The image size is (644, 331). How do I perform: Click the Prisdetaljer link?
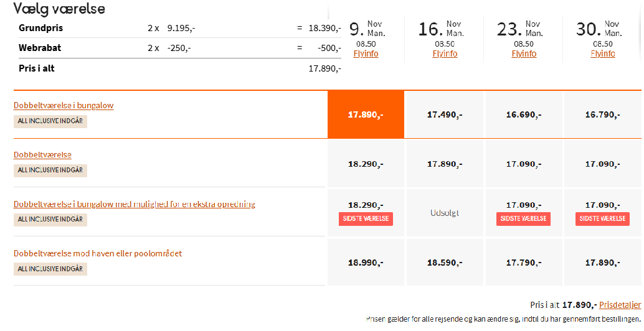coord(620,305)
